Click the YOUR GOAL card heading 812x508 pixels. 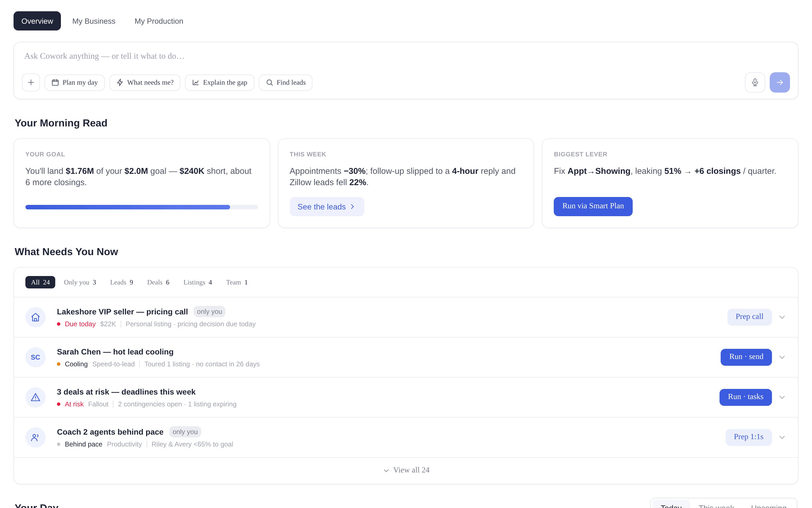coord(45,154)
